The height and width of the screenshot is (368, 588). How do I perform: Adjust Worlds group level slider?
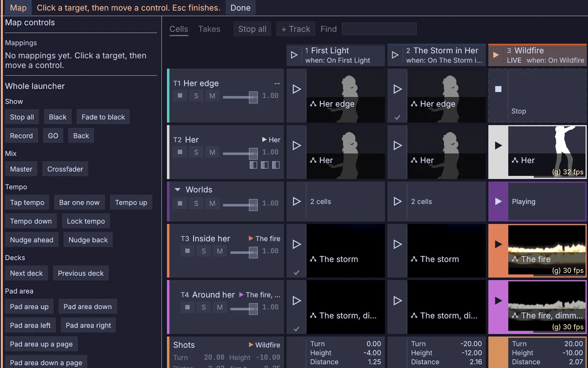point(240,204)
